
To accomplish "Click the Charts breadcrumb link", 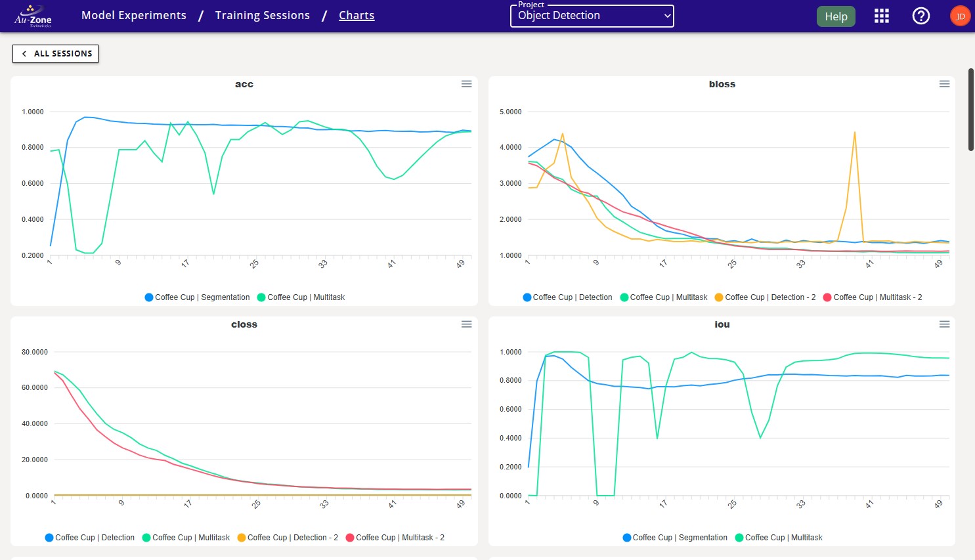I will [357, 15].
